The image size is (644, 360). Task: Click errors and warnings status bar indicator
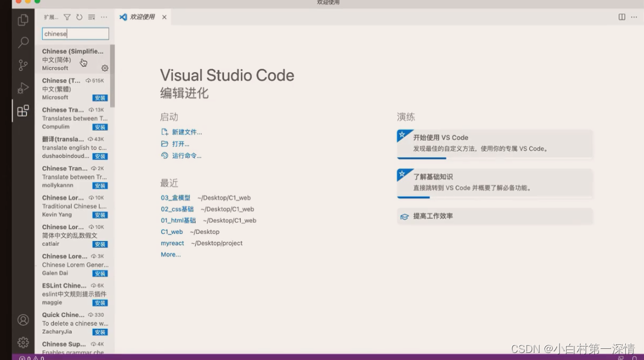coord(32,358)
